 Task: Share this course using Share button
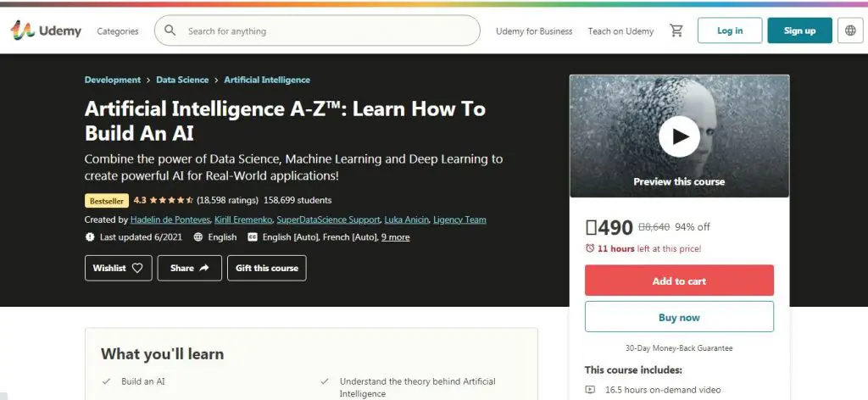191,268
